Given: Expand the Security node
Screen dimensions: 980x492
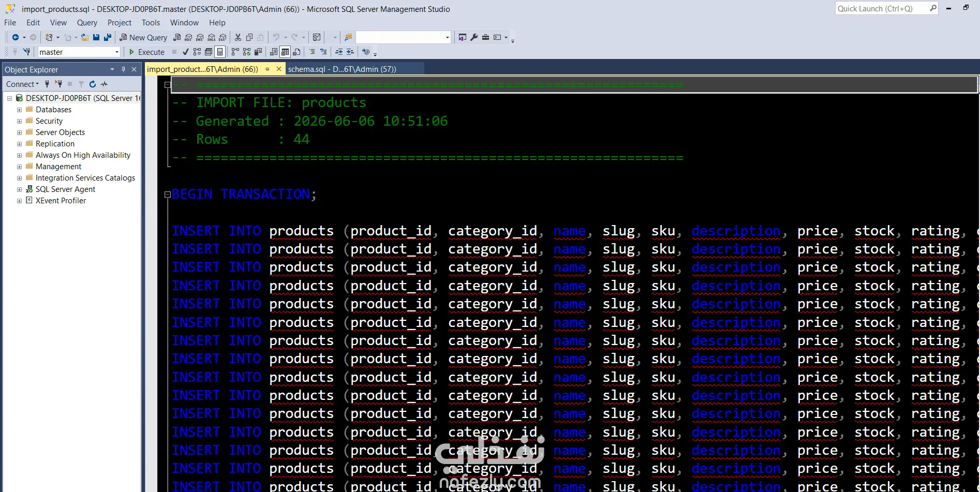Looking at the screenshot, I should click(x=20, y=121).
